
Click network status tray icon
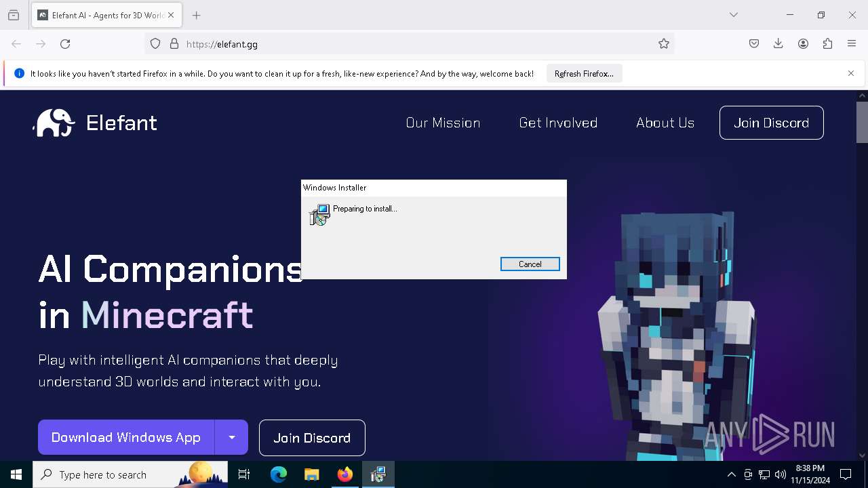pos(764,474)
